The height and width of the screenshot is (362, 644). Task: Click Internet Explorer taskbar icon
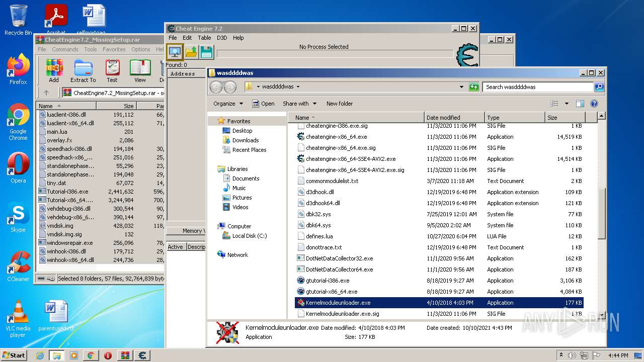40,355
